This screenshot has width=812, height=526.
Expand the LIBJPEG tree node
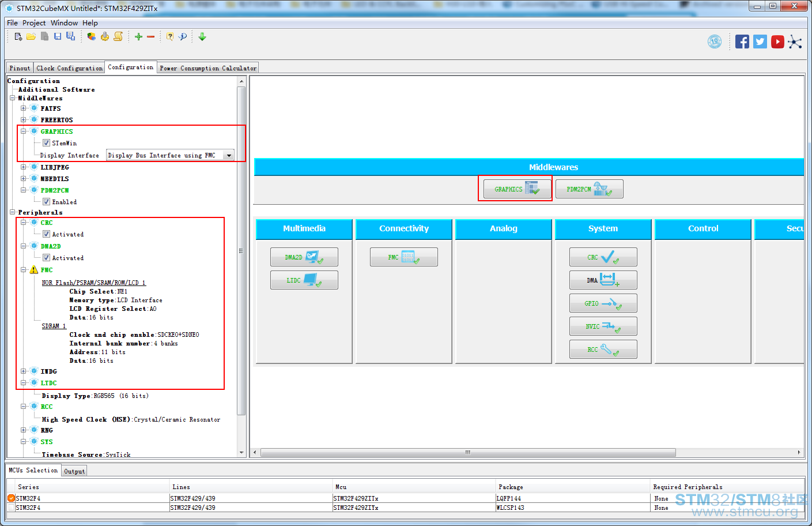tap(24, 167)
